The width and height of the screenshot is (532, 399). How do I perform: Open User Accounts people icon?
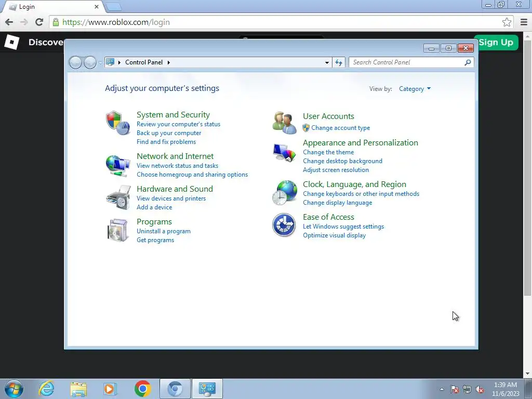click(284, 123)
